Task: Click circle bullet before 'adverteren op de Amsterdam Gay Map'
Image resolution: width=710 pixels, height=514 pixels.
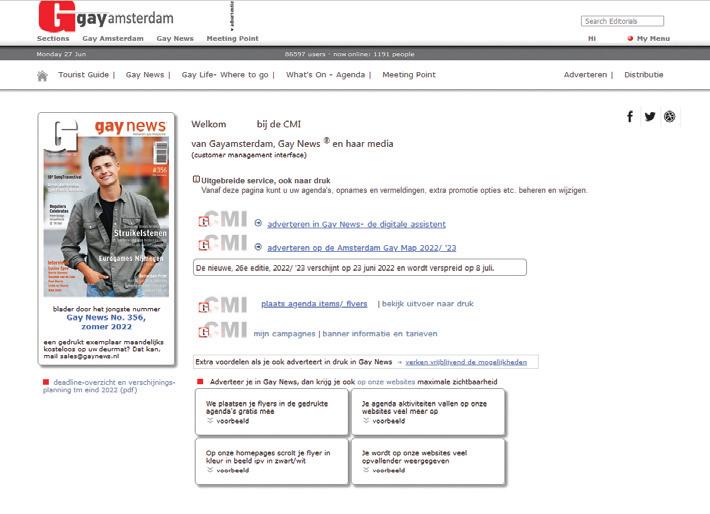Action: tap(258, 247)
